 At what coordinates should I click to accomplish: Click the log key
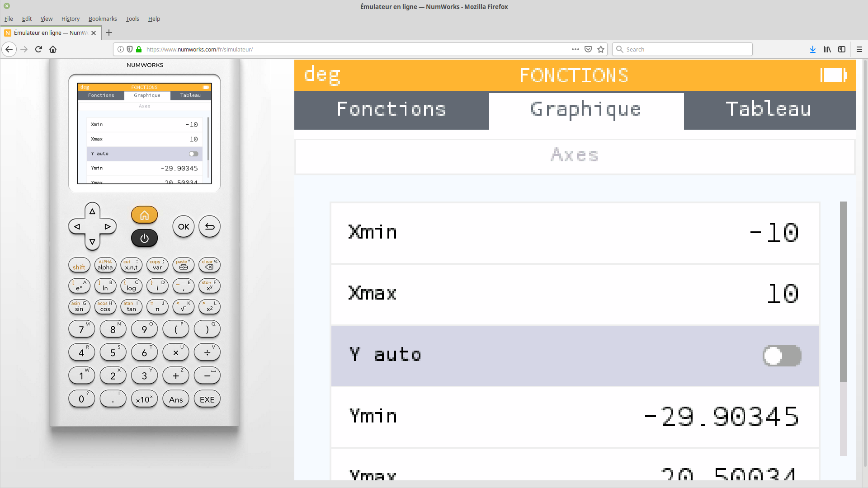[132, 286]
